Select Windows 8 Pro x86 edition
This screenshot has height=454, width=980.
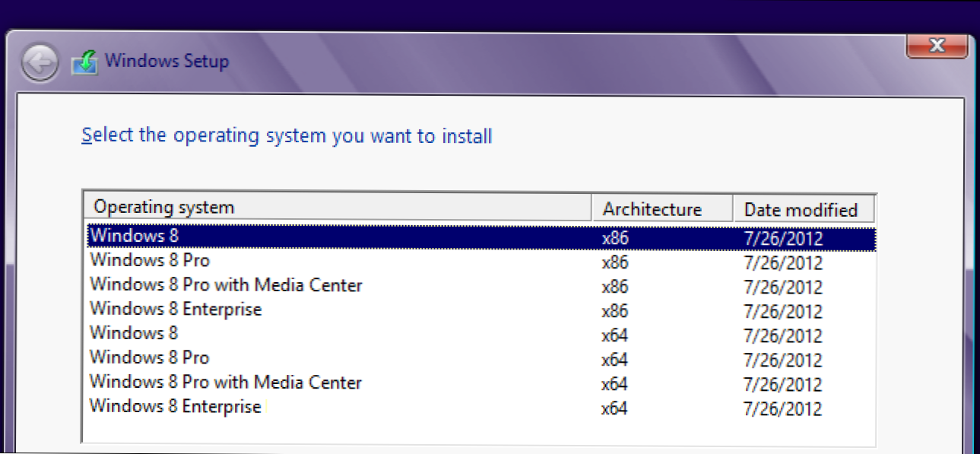point(149,261)
